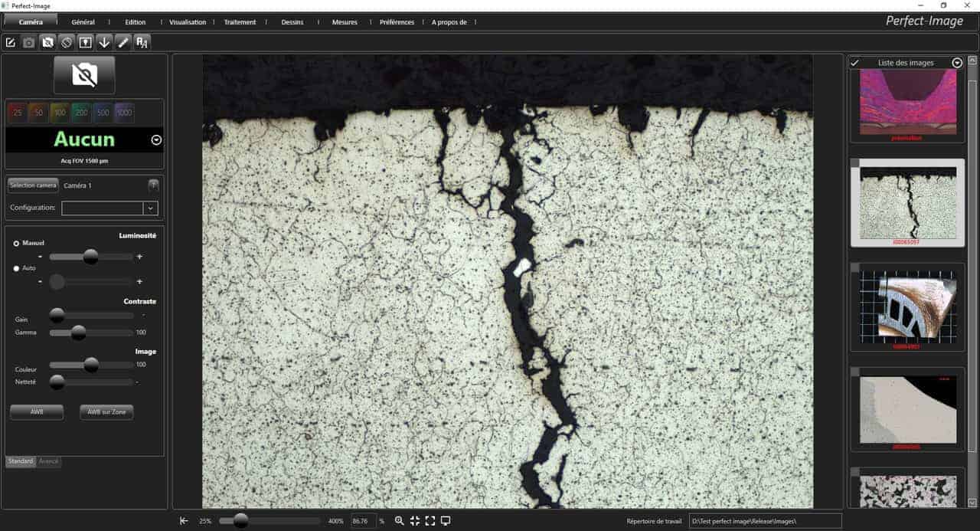Click the fullscreen corners icon
This screenshot has height=531, width=980.
[430, 521]
